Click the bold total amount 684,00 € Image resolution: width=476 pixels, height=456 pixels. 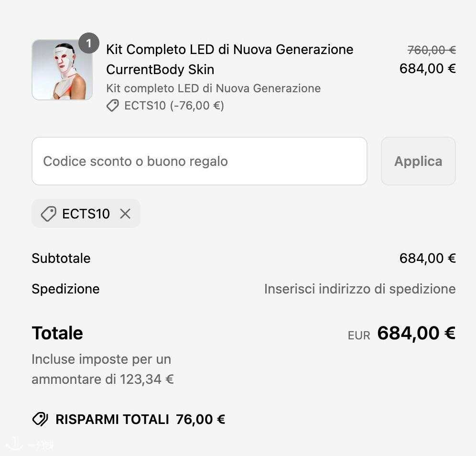[x=416, y=333]
